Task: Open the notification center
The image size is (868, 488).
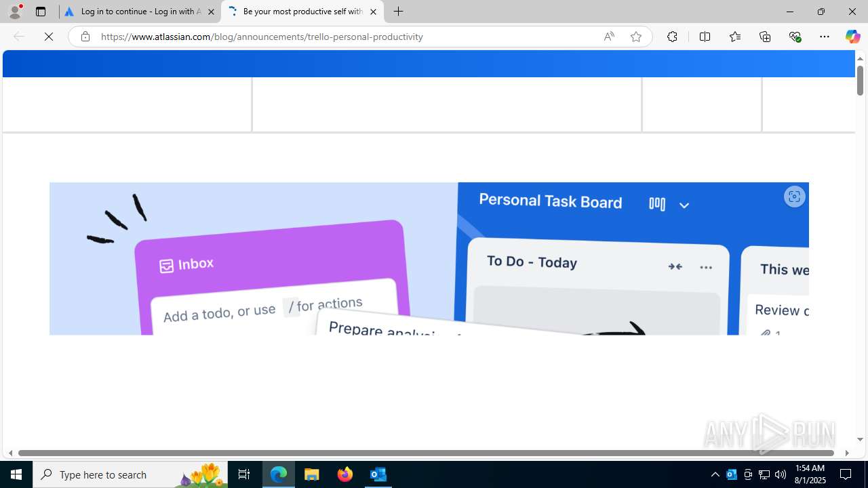Action: click(x=846, y=474)
